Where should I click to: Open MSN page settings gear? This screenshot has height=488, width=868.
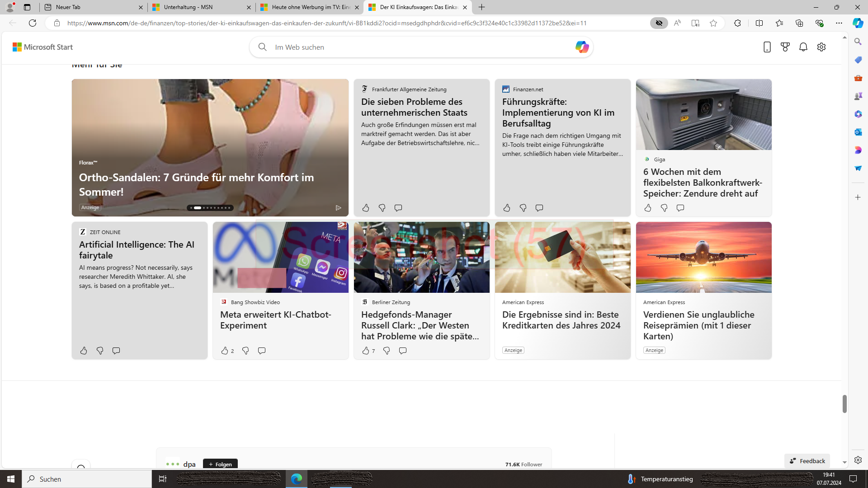tap(821, 47)
